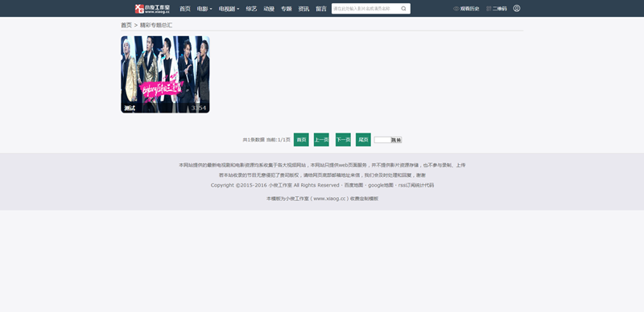Expand the 电影 dropdown menu
The width and height of the screenshot is (644, 312).
pyautogui.click(x=204, y=9)
